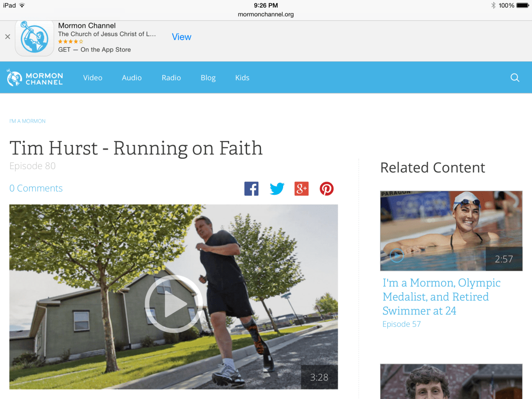Screen dimensions: 532x399
Task: Open second related content thumbnail
Action: (x=451, y=381)
